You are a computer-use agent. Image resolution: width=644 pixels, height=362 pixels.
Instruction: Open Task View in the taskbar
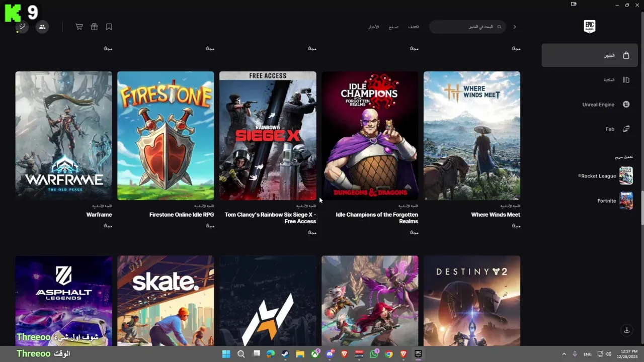pos(256,354)
